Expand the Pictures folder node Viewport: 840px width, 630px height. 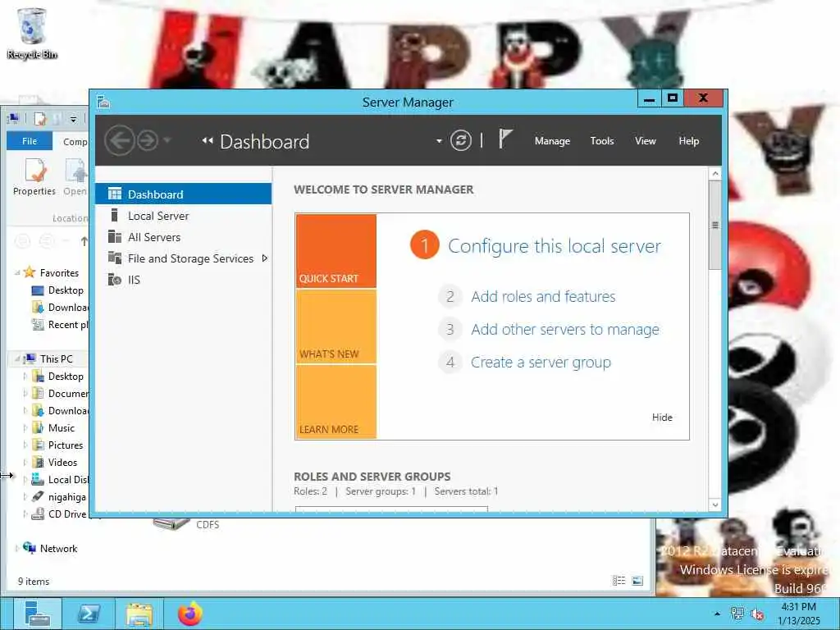[25, 445]
